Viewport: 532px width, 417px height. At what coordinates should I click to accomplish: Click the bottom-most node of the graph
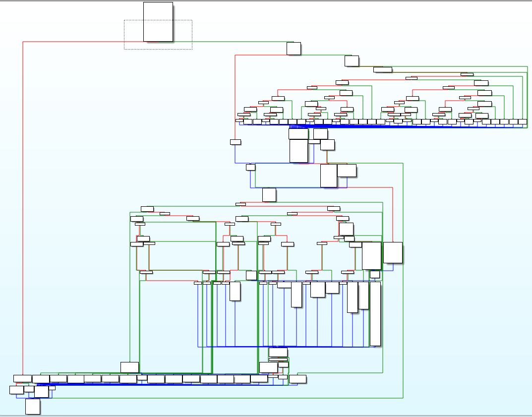(x=33, y=407)
